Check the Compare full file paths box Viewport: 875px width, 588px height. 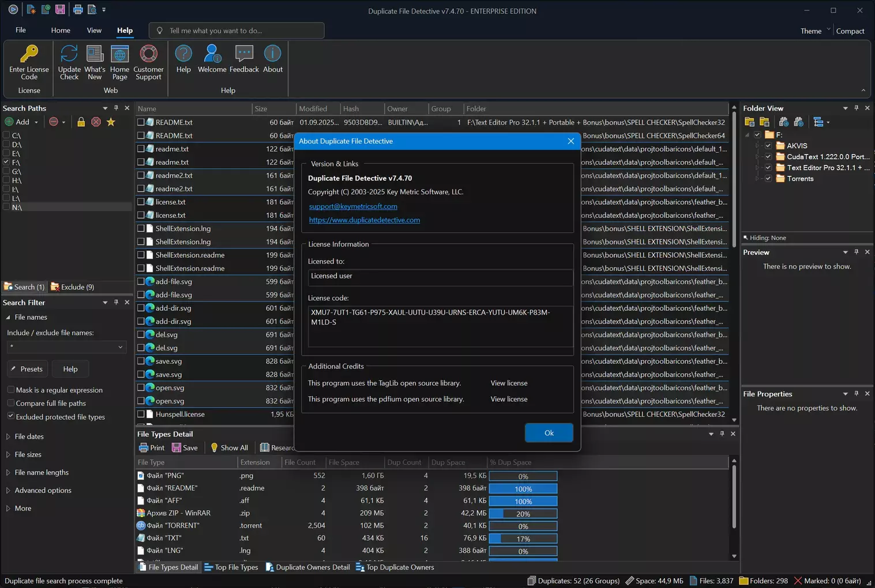11,403
